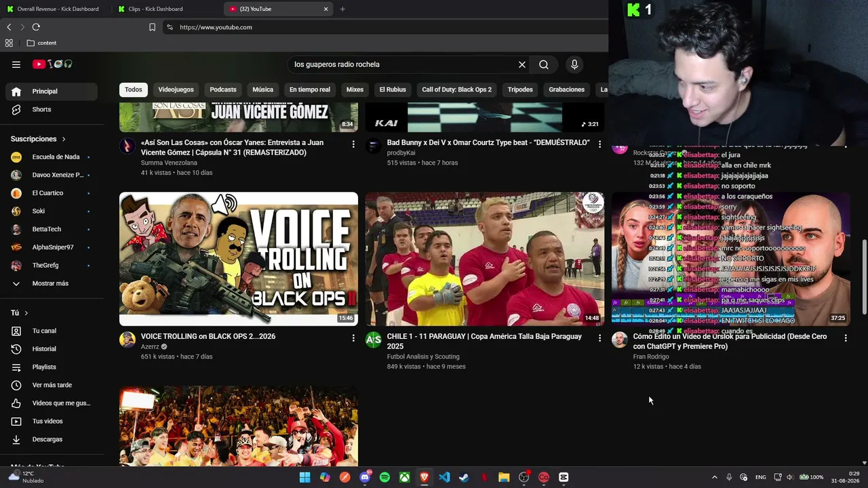Open Descargas
Image resolution: width=868 pixels, height=488 pixels.
(x=52, y=439)
